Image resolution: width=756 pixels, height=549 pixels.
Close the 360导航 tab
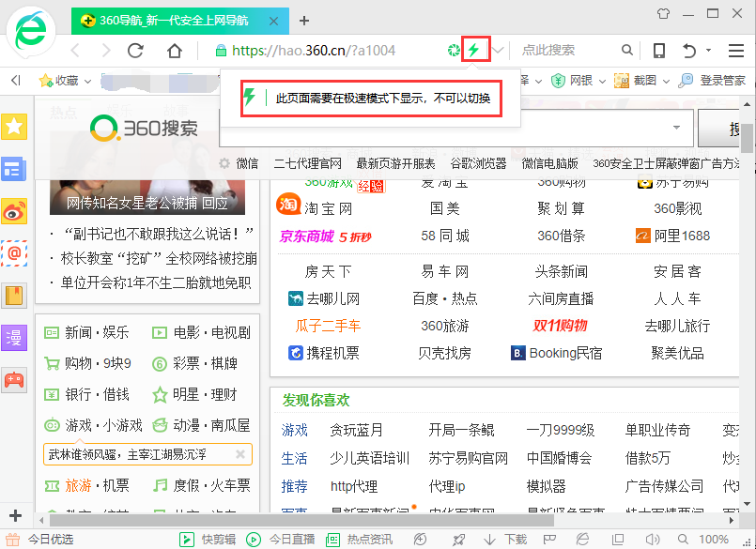(273, 22)
